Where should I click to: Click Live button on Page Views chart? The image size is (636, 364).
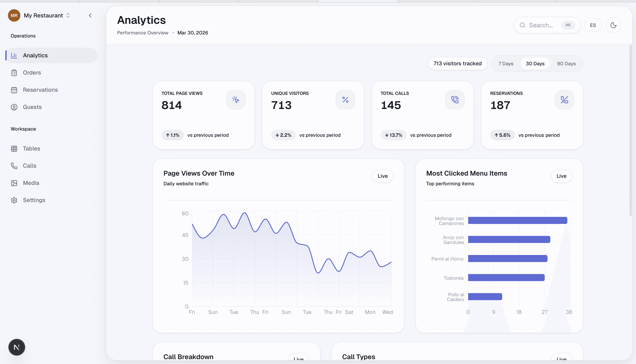point(382,176)
